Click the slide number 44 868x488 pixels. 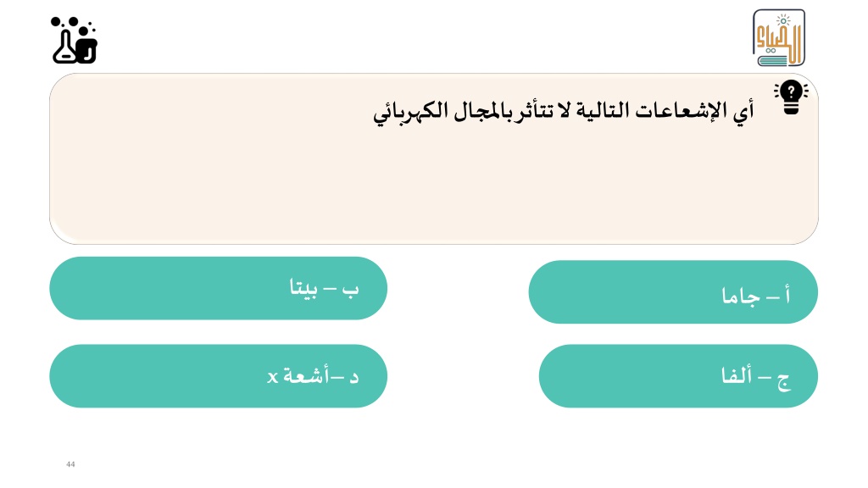coord(70,464)
